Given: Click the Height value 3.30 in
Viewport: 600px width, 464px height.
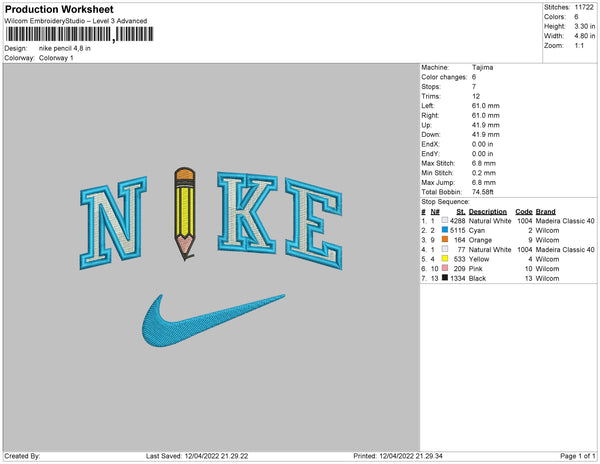Looking at the screenshot, I should tap(584, 26).
